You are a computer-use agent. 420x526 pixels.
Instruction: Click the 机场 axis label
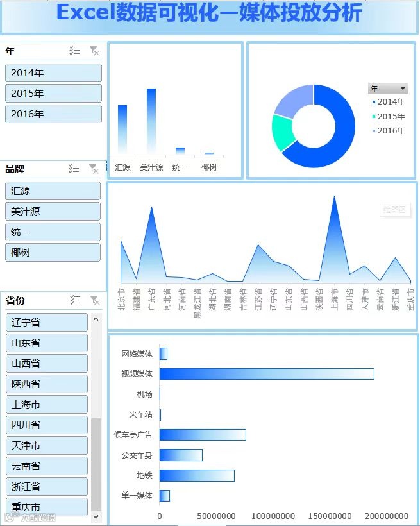144,394
